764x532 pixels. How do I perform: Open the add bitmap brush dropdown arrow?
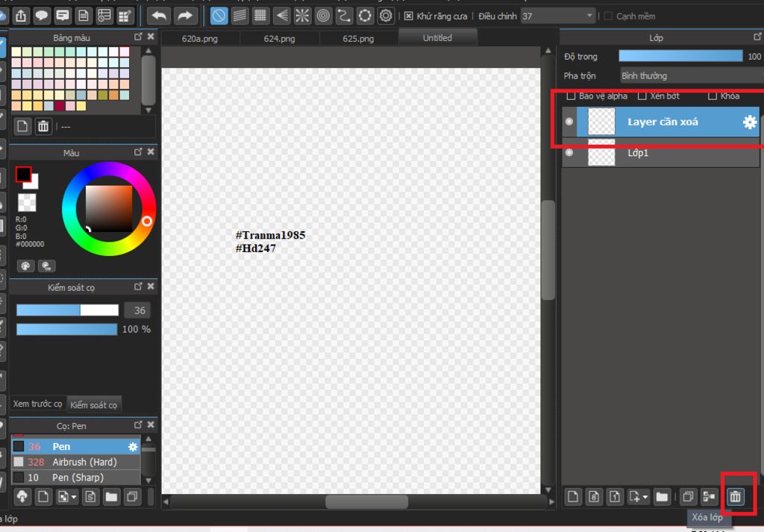tap(74, 497)
